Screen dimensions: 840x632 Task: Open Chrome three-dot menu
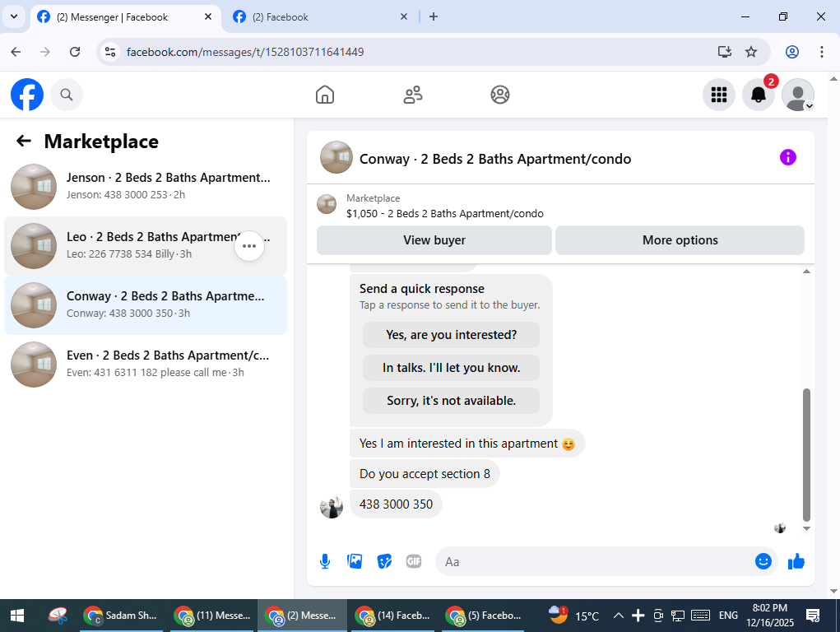(821, 52)
